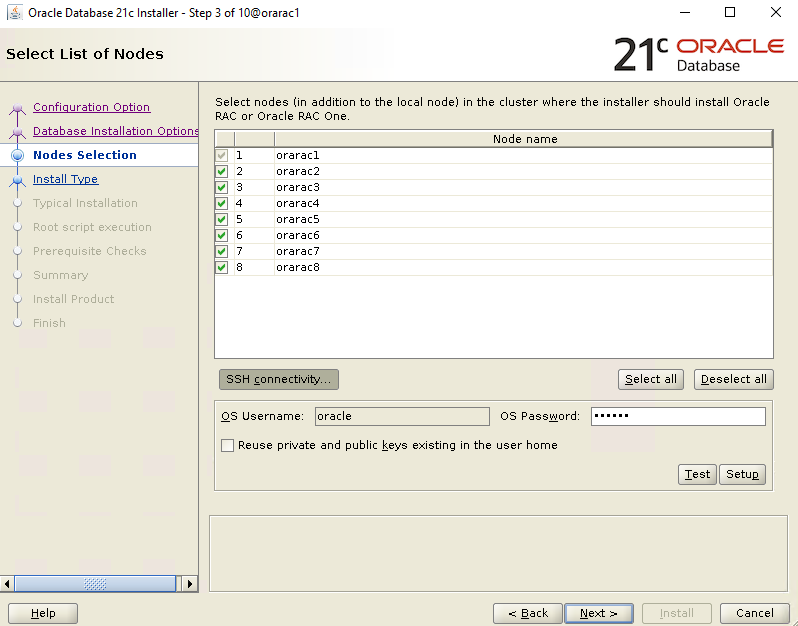Uncheck the orarac6 node checkbox
Image resolution: width=798 pixels, height=626 pixels.
click(221, 236)
